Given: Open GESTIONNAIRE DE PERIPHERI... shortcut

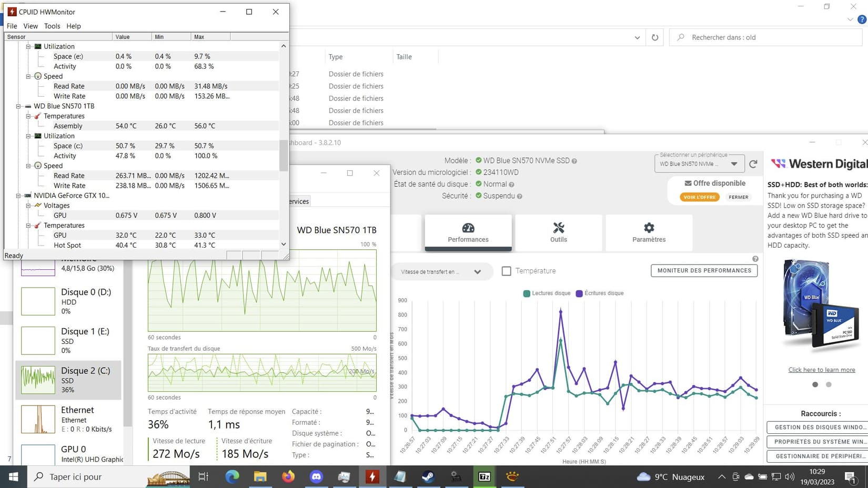Looking at the screenshot, I should [x=817, y=456].
